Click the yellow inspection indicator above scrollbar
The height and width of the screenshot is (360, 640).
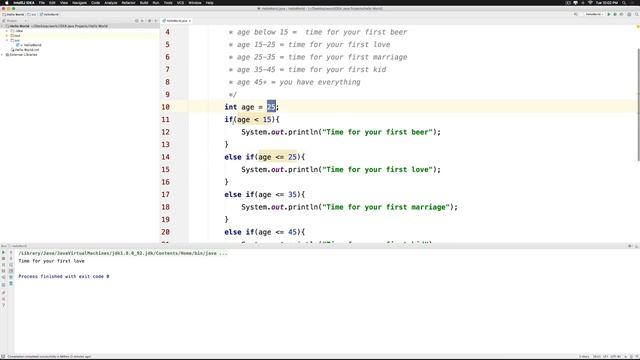coord(638,27)
